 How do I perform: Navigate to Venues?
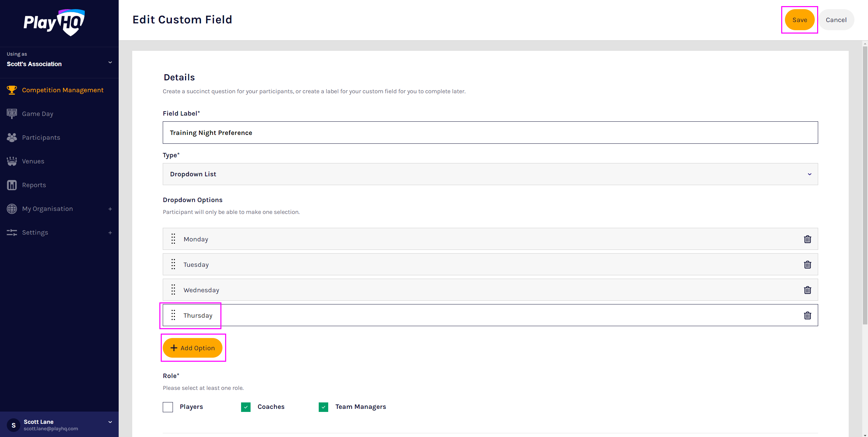33,161
